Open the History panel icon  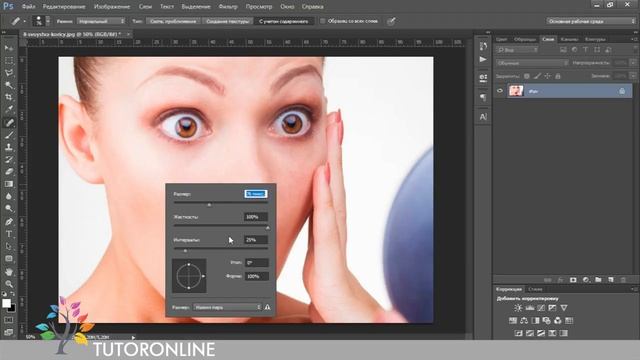point(483,46)
